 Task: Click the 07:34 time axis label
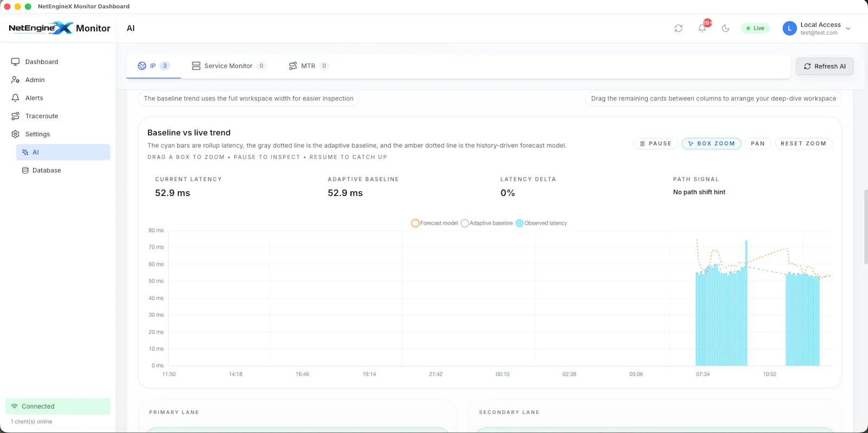click(x=703, y=374)
